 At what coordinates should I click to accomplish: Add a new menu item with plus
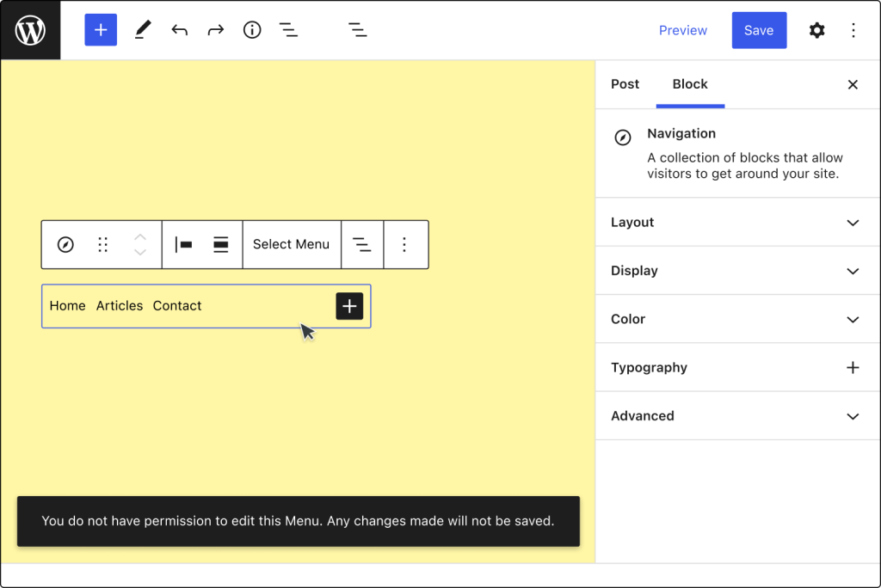click(349, 306)
